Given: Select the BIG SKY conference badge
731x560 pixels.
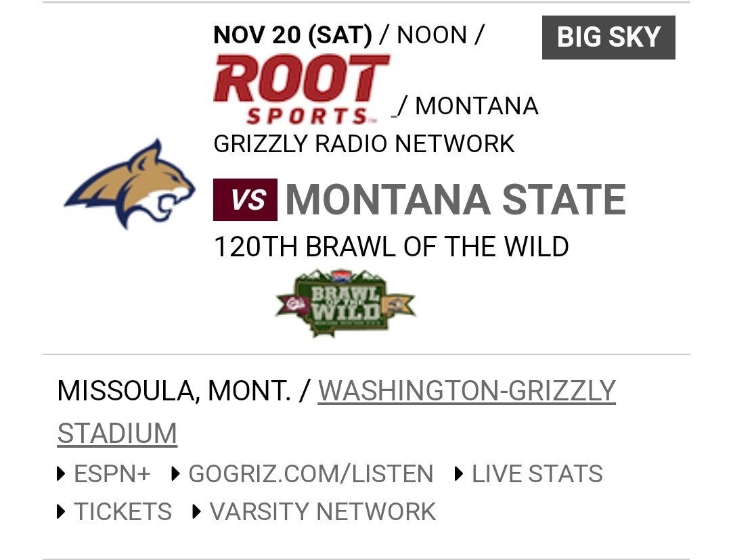Looking at the screenshot, I should [608, 37].
